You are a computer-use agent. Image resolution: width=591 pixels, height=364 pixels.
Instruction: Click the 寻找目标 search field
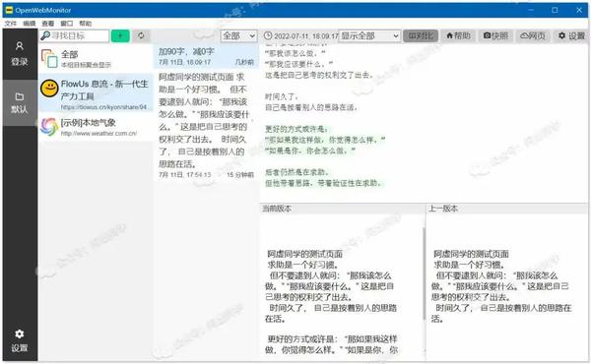[75, 35]
